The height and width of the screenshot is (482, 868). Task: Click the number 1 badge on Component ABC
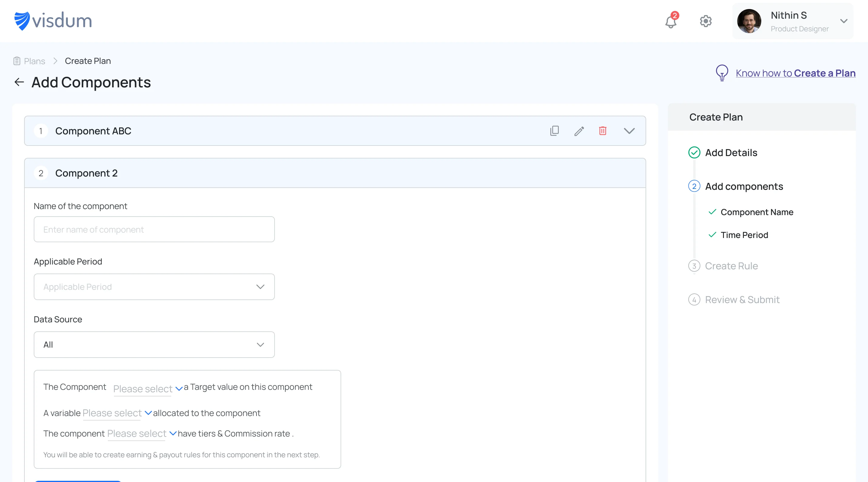click(x=41, y=131)
